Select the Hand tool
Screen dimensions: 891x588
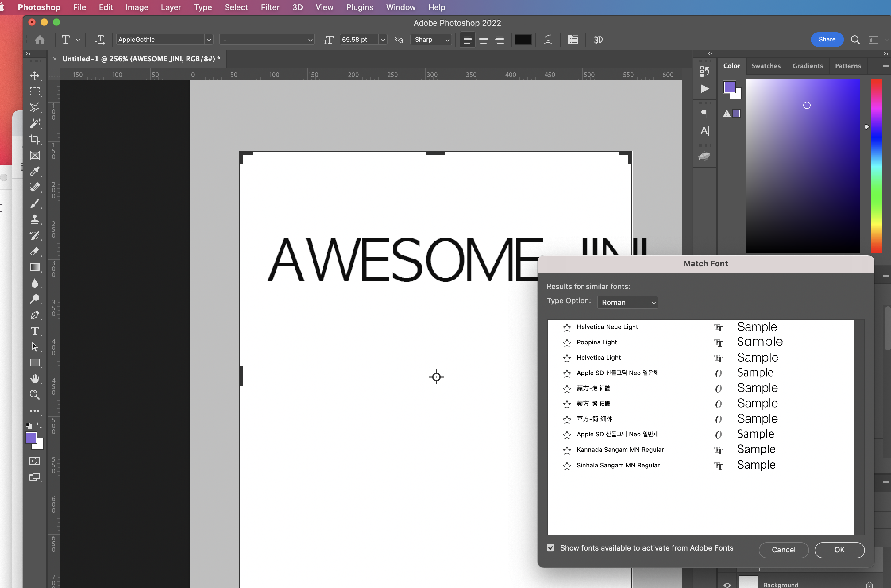[35, 379]
